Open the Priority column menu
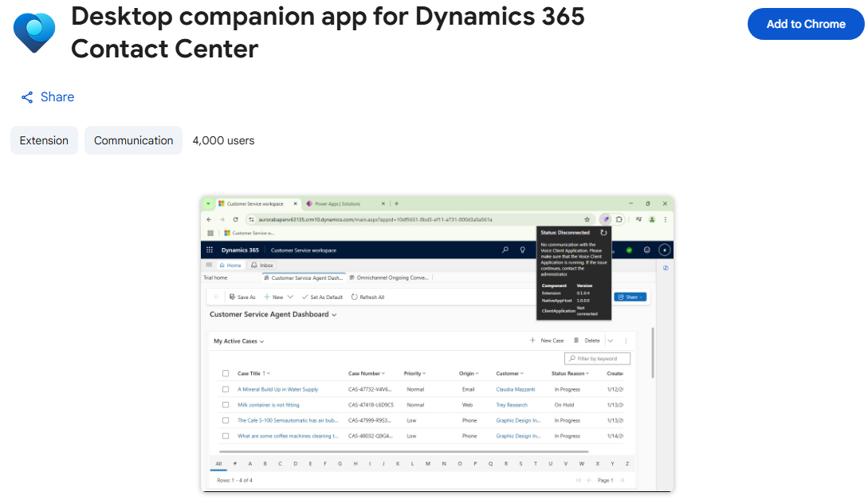Screen dimensions: 868x504 414,373
